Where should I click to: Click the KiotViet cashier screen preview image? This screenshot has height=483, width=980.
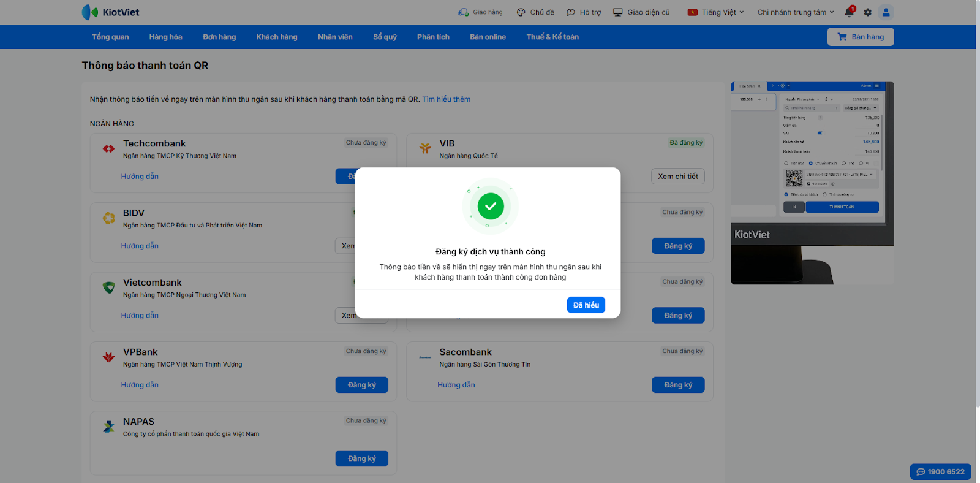(812, 183)
